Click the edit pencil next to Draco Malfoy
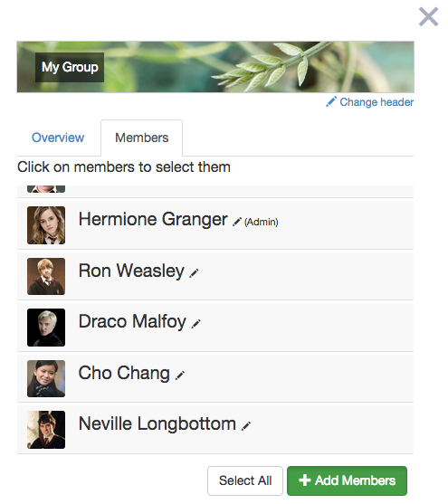This screenshot has width=448, height=504. point(195,324)
